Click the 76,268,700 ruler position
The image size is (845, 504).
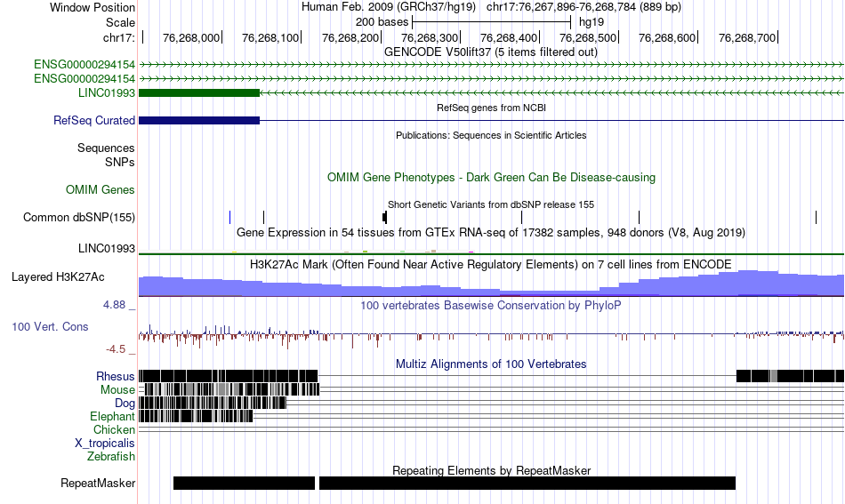pyautogui.click(x=747, y=37)
